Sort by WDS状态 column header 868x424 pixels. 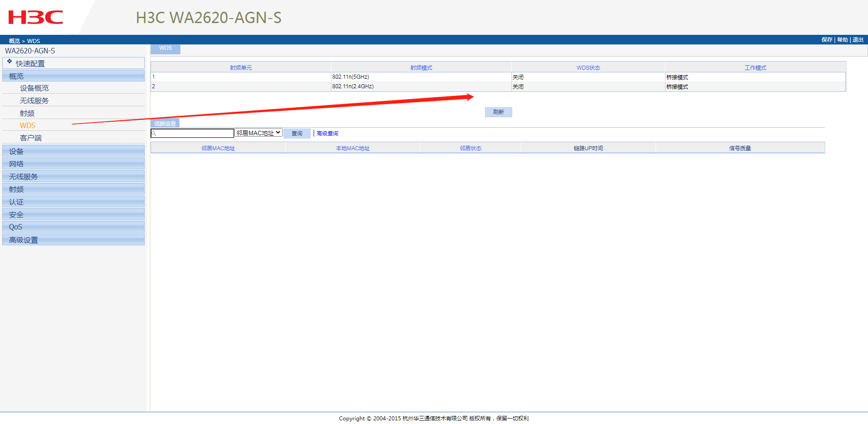pos(588,68)
